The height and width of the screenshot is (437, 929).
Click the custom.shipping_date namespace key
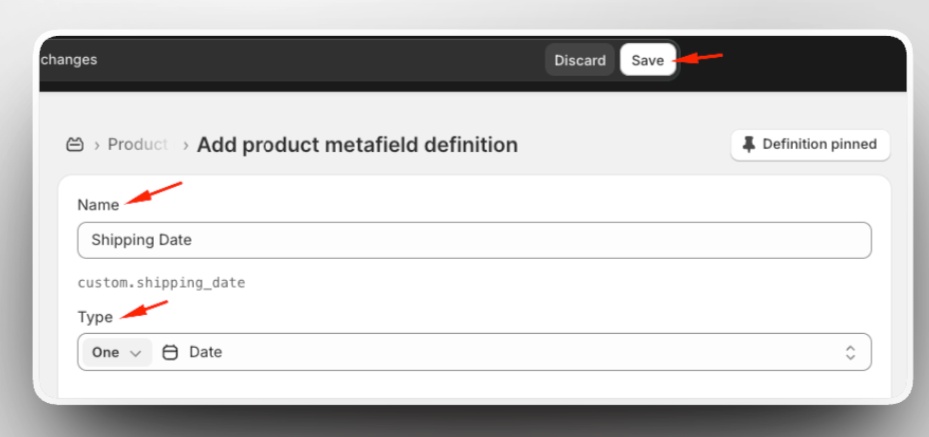pos(161,283)
